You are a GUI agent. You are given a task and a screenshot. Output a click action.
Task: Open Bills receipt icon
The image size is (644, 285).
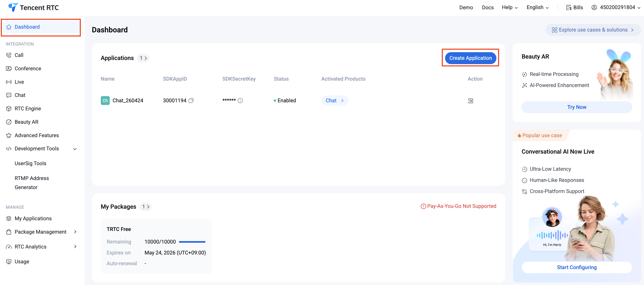click(x=569, y=7)
